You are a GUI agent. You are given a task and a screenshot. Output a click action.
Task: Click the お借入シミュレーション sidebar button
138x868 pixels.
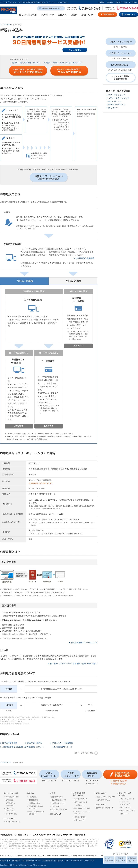[120, 42]
